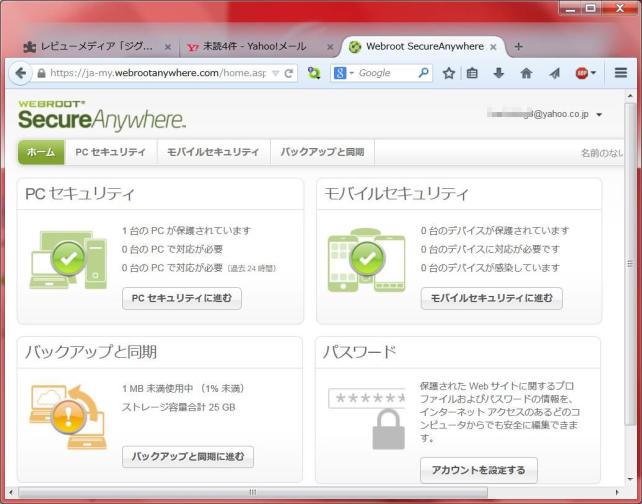Click the mobile devices checkmark icon

(367, 258)
